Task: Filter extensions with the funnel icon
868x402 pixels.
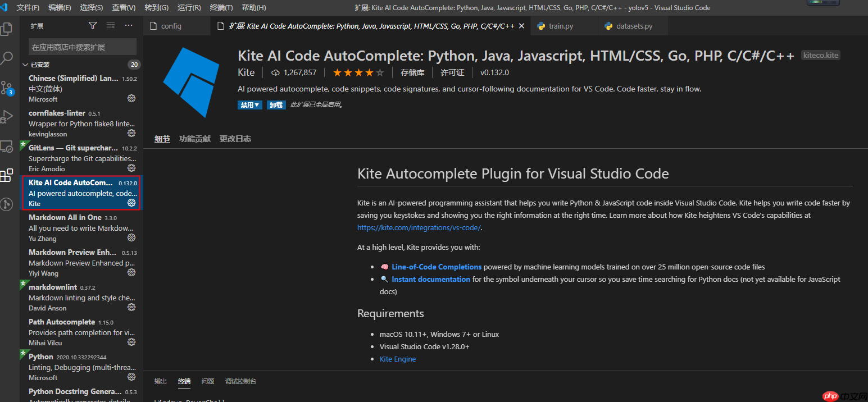Action: click(x=93, y=25)
